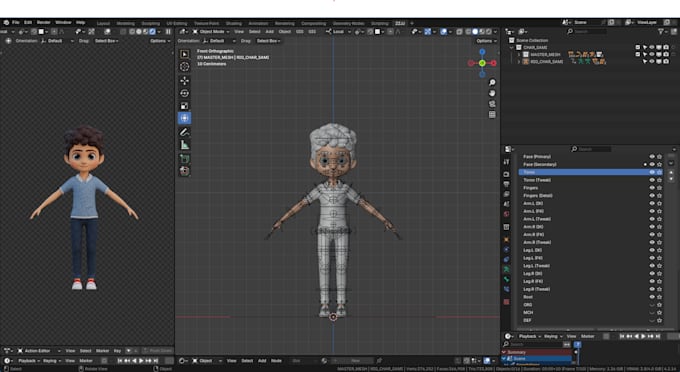Screen dimensions: 680x372
Task: Click the bone collections search field
Action: [x=591, y=149]
